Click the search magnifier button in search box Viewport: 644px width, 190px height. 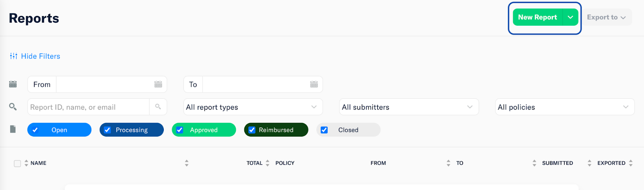coord(158,107)
